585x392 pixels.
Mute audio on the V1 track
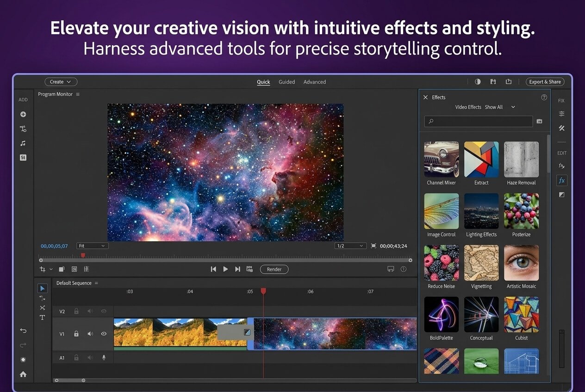pos(90,333)
